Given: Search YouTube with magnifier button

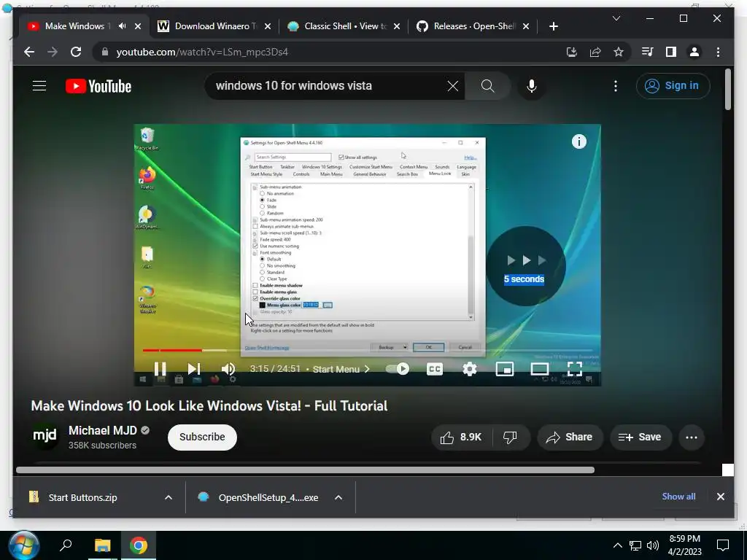Looking at the screenshot, I should [x=487, y=86].
